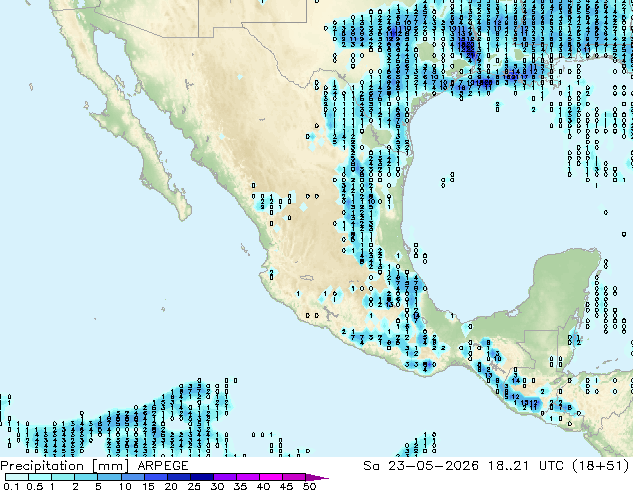Click the '50' legend value
Image resolution: width=634 pixels, height=490 pixels.
pos(309,486)
